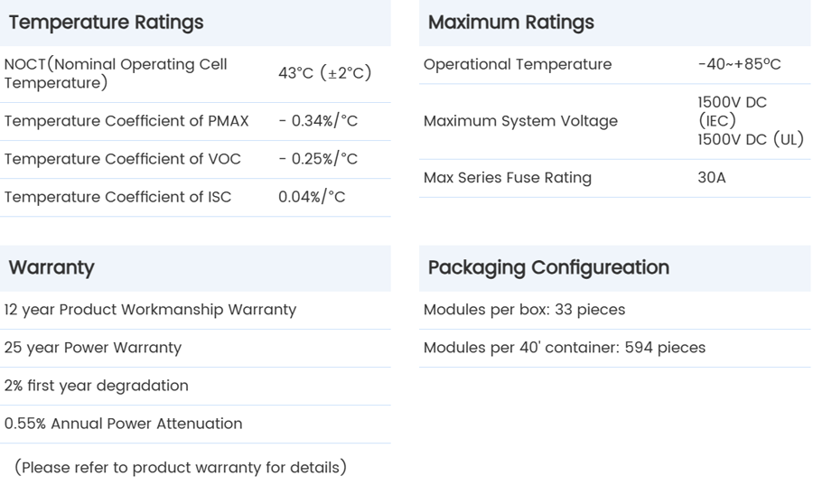Click the 25 year Power Warranty row

point(93,347)
